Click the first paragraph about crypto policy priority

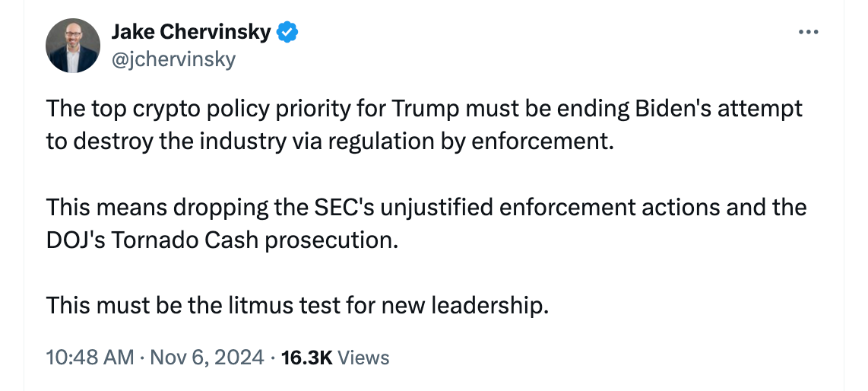(424, 125)
